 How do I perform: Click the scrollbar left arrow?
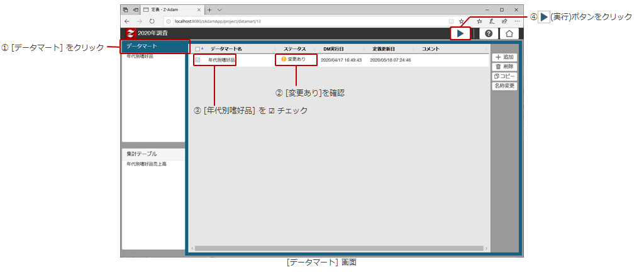coord(192,248)
